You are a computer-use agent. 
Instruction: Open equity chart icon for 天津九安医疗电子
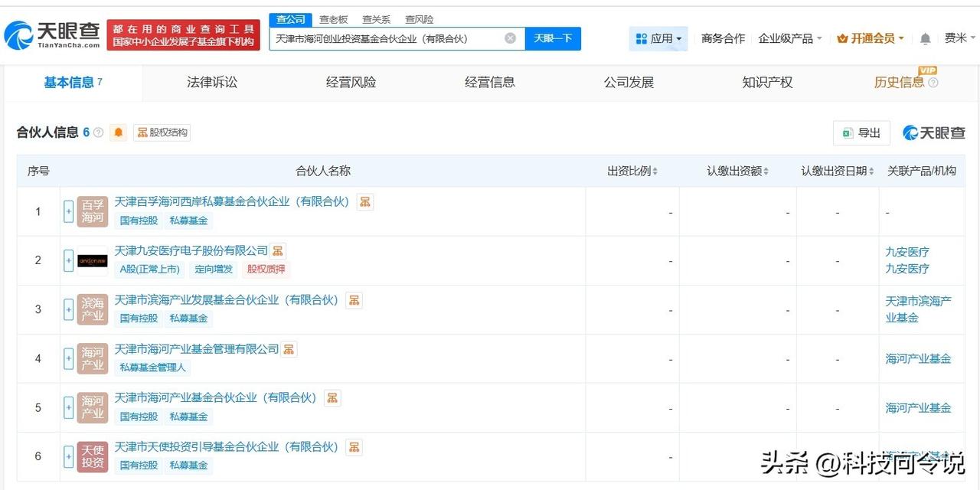click(278, 251)
